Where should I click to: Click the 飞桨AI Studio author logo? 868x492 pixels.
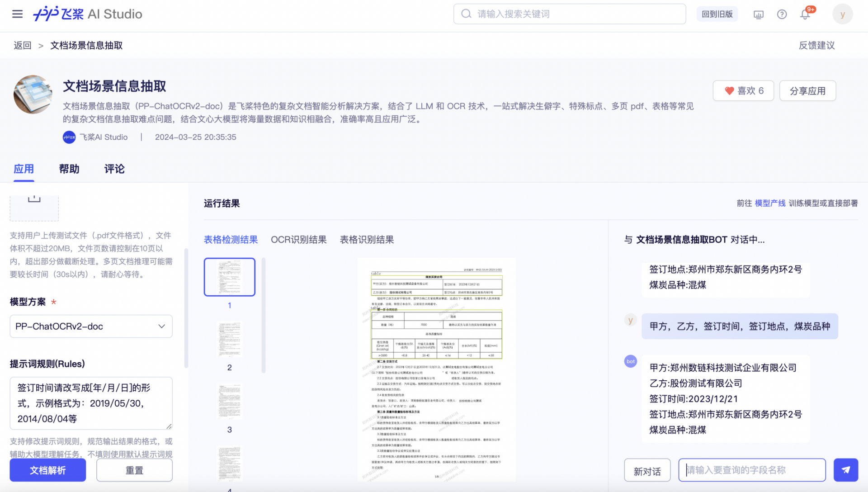click(69, 137)
